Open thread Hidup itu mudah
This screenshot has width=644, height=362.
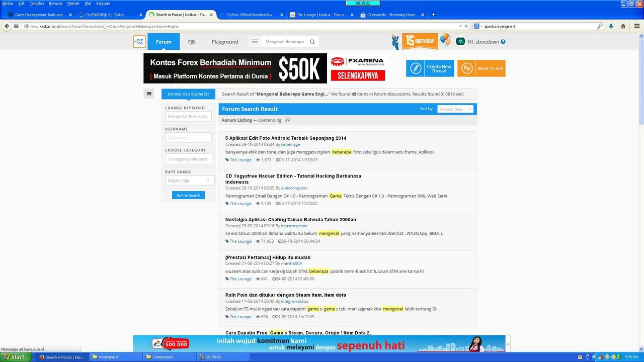point(268,257)
